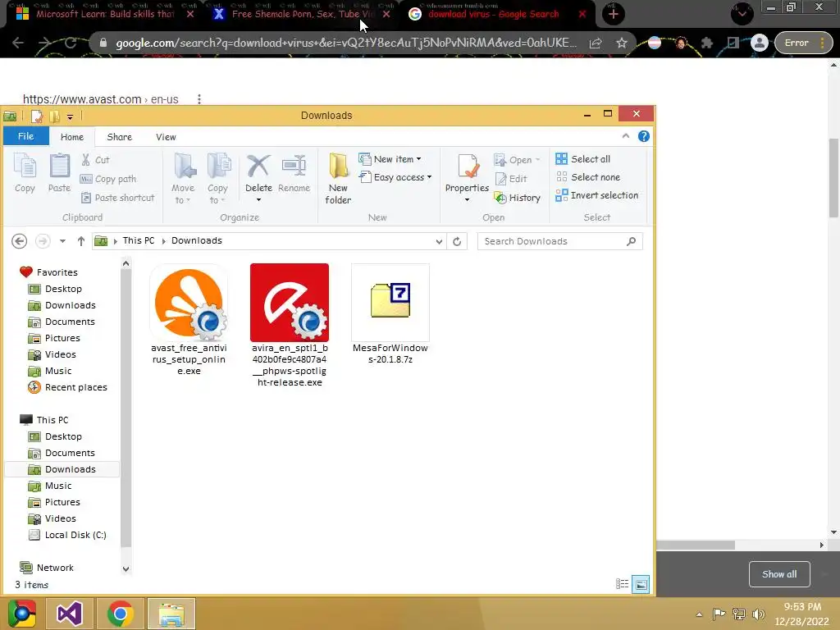Open the Copy to command

pos(217,178)
